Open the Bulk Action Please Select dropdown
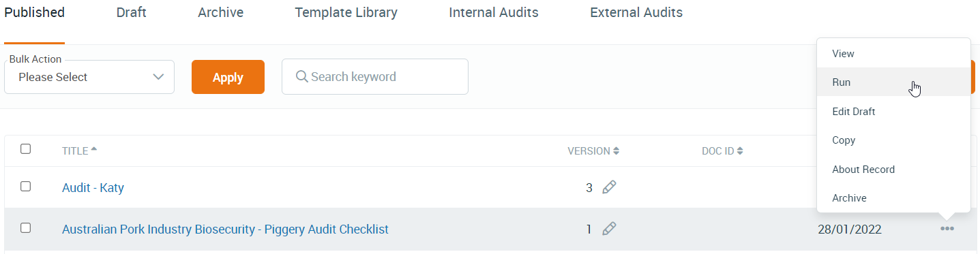Screen dimensions: 980x254 coord(89,77)
